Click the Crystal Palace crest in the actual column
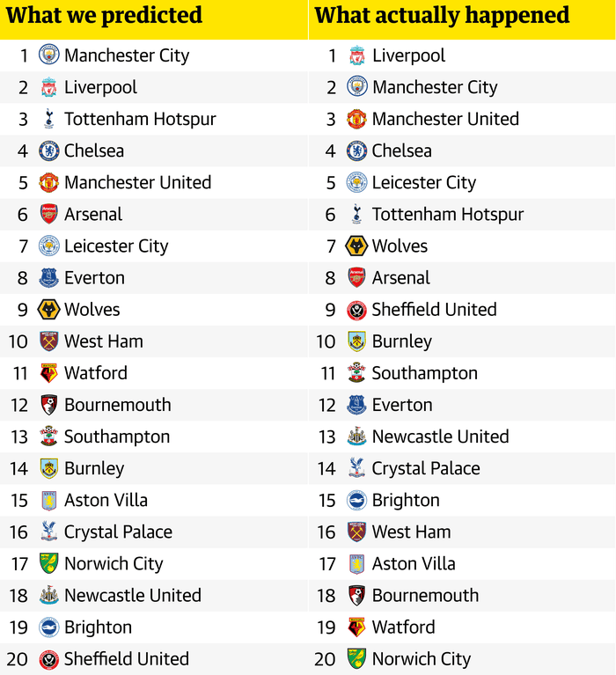Screen dimensions: 616x675 click(356, 468)
